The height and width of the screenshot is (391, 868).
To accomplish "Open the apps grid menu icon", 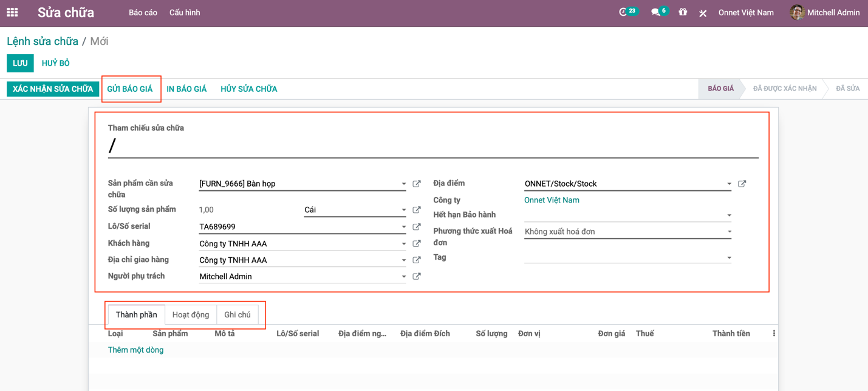I will (12, 12).
